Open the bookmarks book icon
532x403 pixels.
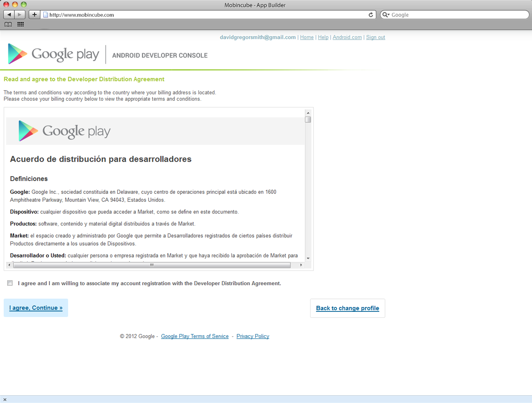point(8,24)
